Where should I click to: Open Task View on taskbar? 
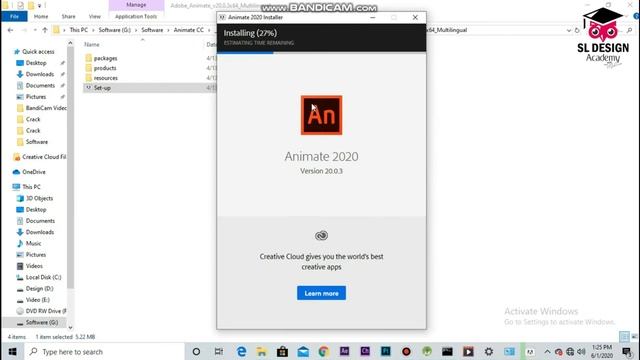pos(219,351)
